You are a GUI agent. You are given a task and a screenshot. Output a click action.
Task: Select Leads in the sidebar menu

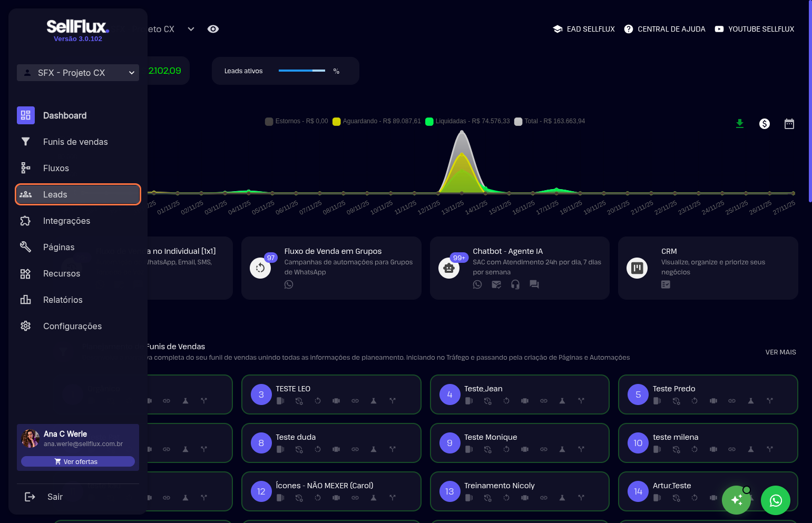[78, 194]
